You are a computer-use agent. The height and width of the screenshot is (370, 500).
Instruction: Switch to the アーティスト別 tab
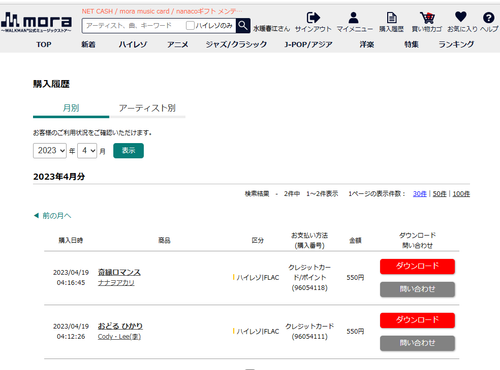147,108
